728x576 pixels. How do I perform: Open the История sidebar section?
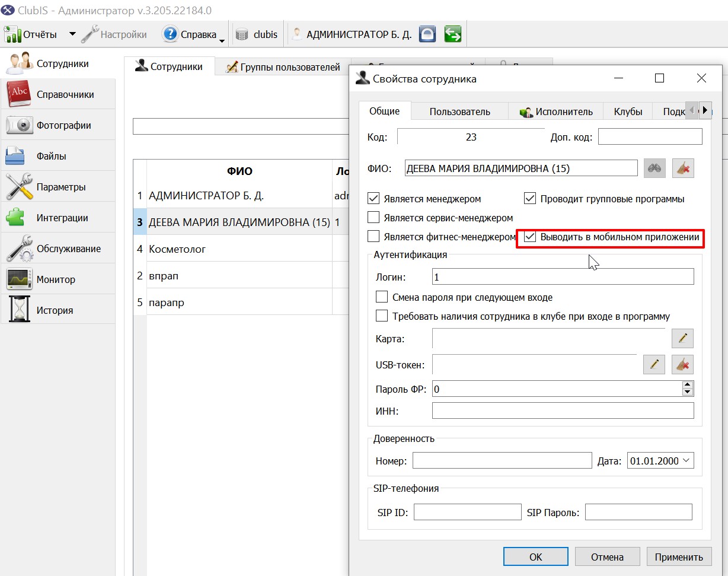pyautogui.click(x=58, y=310)
